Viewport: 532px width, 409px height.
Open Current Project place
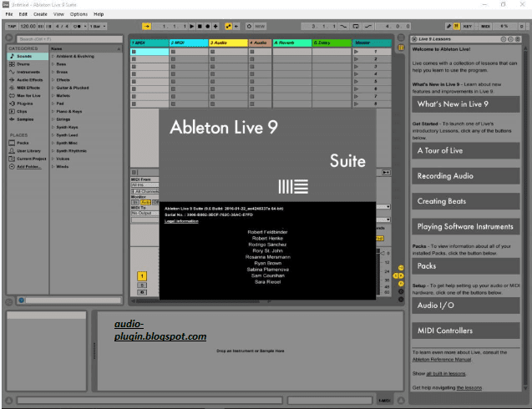(28, 159)
